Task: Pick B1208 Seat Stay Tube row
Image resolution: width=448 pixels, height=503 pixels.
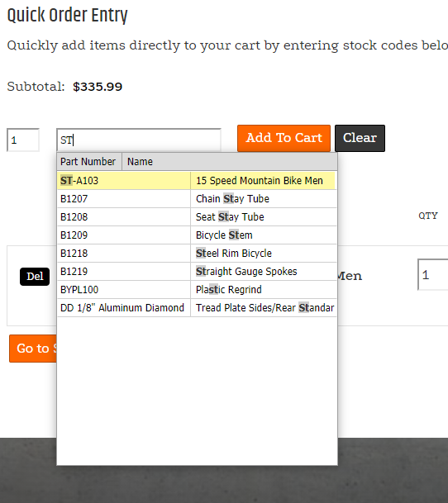Action: 197,217
